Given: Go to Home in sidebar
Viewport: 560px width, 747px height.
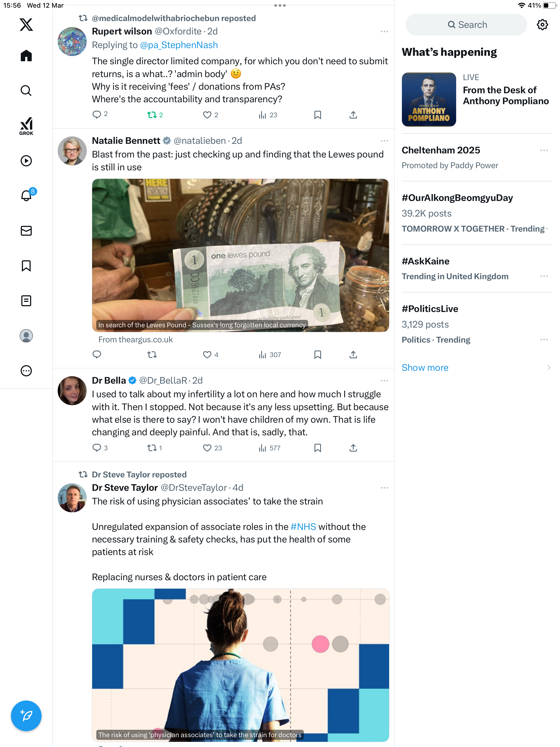Looking at the screenshot, I should coord(26,56).
